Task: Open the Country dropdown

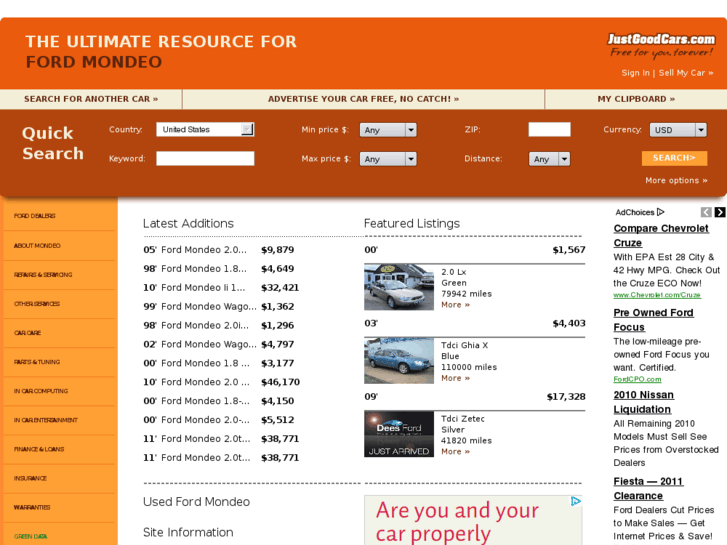Action: [205, 129]
